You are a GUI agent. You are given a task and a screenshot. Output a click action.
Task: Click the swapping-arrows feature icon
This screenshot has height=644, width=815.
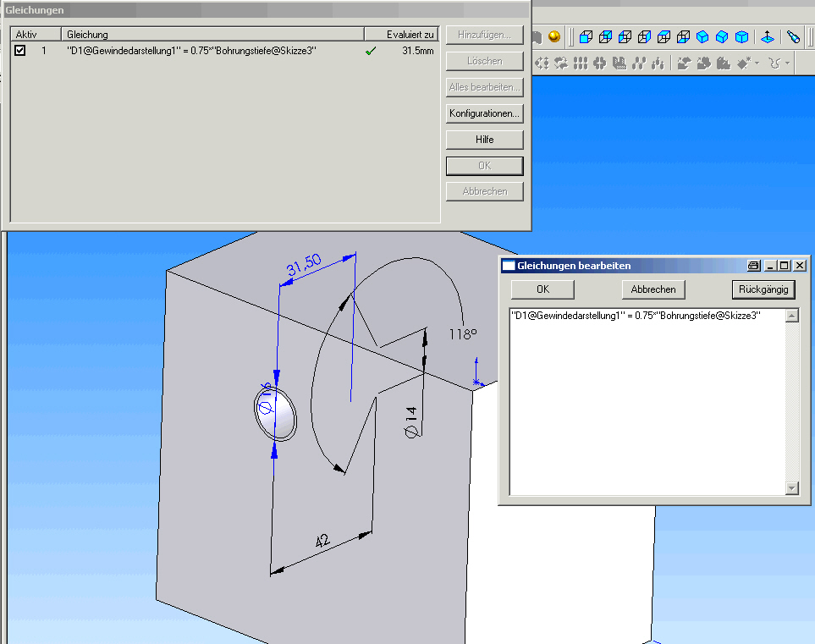click(x=561, y=63)
